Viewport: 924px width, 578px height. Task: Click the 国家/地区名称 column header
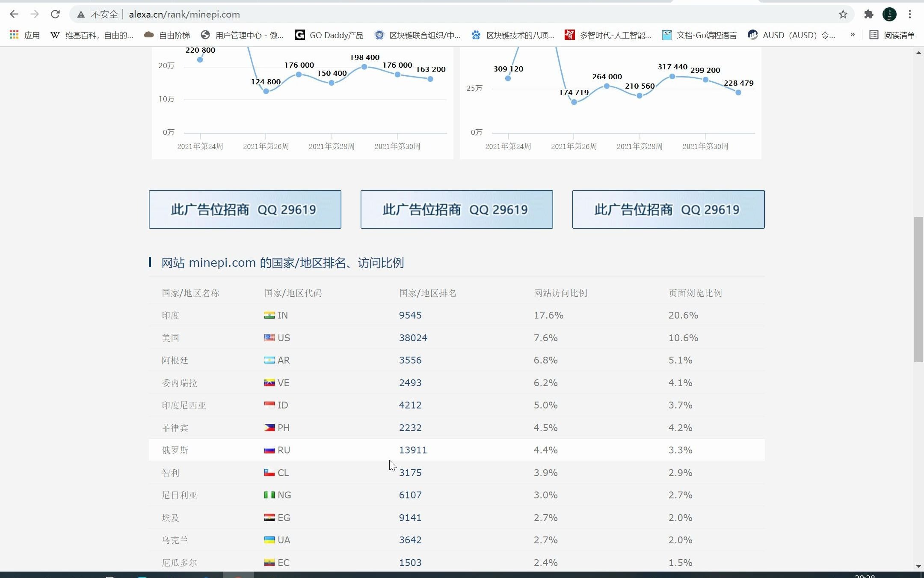click(x=190, y=293)
